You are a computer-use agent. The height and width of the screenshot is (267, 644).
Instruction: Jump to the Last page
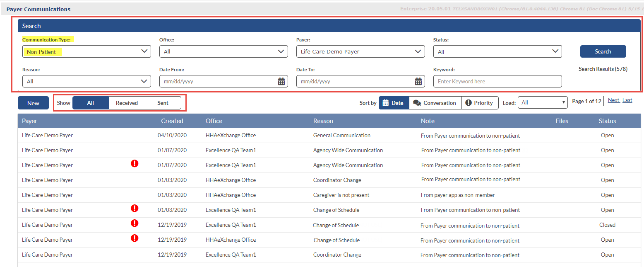[627, 100]
